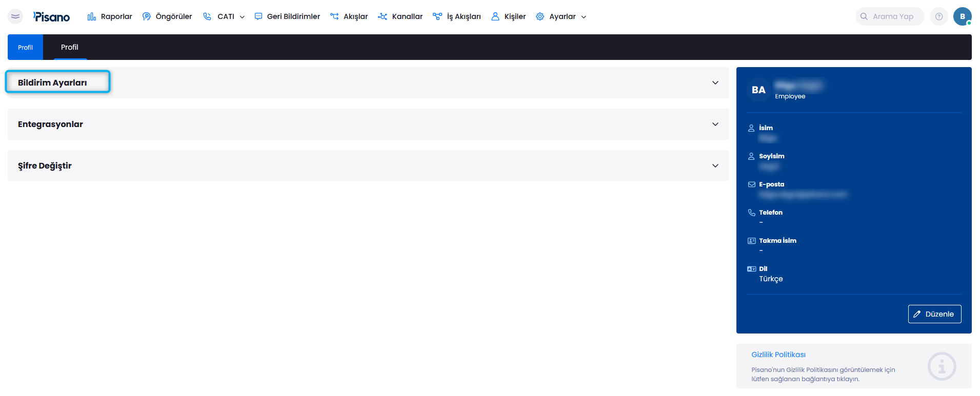The width and height of the screenshot is (980, 396).
Task: Click the help question mark icon
Action: click(x=938, y=16)
